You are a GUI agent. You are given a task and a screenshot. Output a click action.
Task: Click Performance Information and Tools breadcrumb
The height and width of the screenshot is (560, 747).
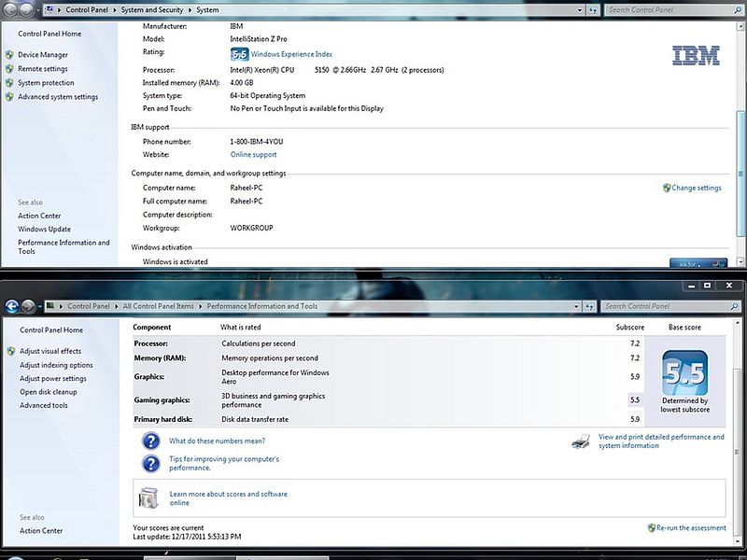coord(262,306)
